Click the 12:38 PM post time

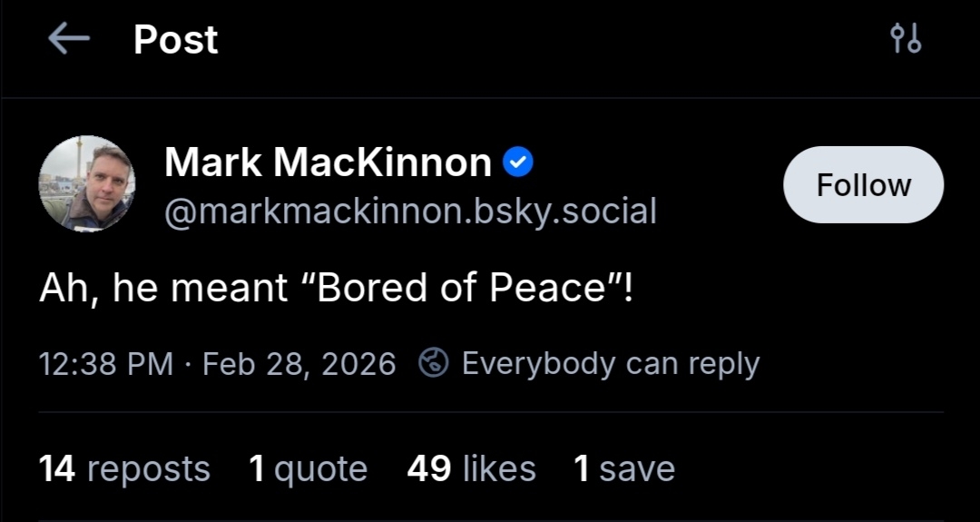(106, 364)
